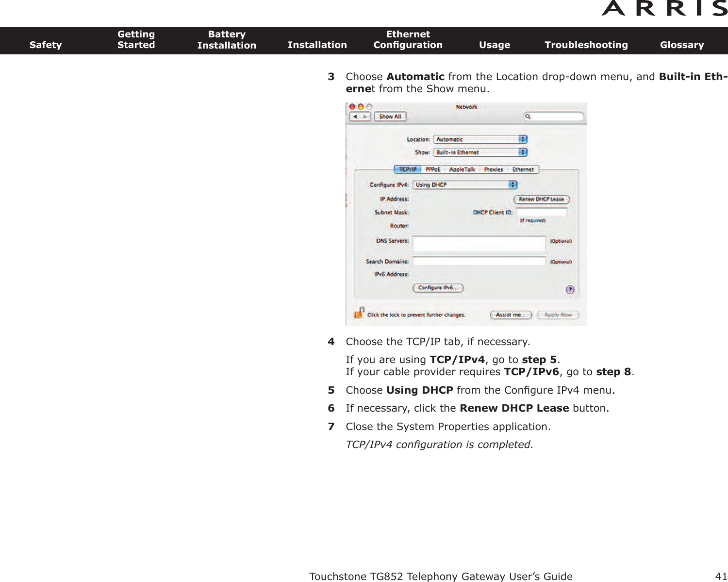The image size is (728, 582).
Task: Click the Assist me button
Action: [511, 315]
